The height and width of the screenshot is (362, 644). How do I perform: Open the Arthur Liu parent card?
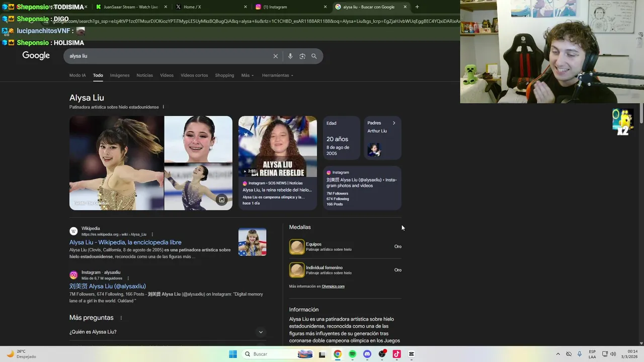382,138
